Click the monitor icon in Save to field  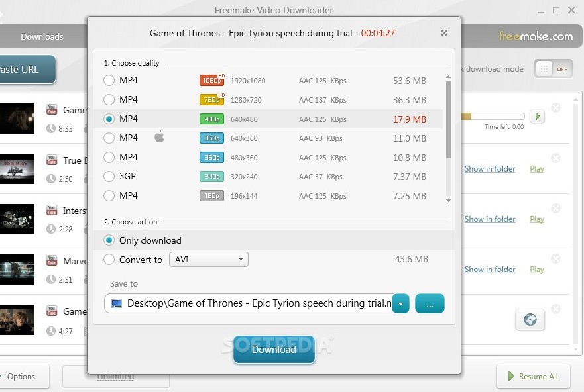[x=117, y=303]
